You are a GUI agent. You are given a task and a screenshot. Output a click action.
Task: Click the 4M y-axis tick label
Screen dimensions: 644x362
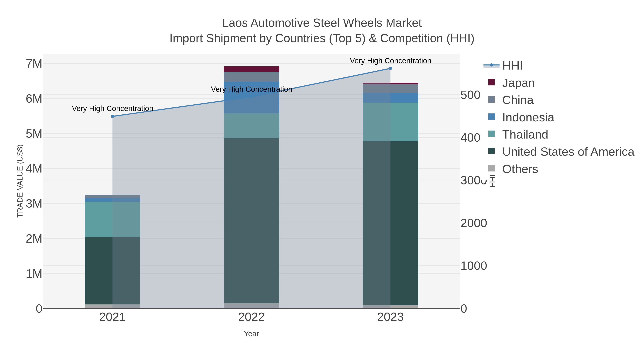tap(34, 169)
